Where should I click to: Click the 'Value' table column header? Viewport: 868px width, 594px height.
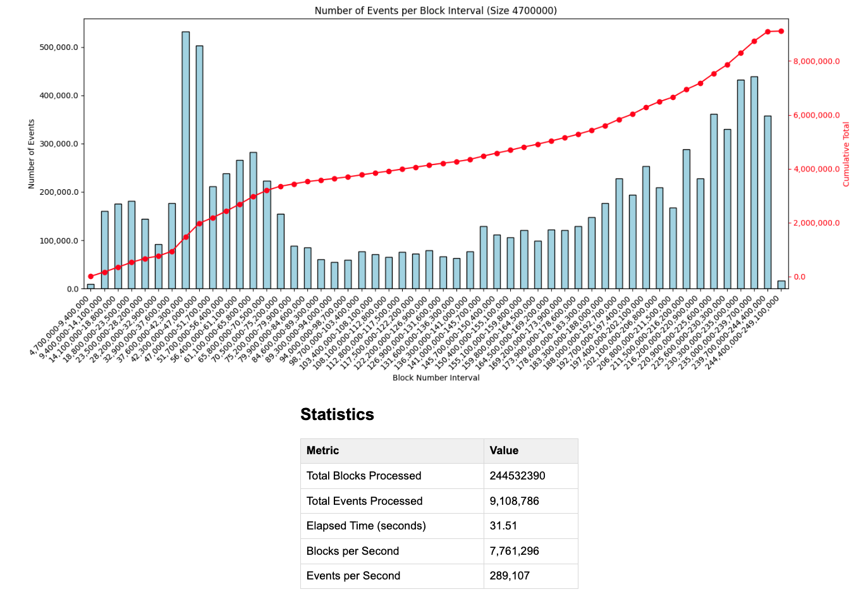click(504, 450)
